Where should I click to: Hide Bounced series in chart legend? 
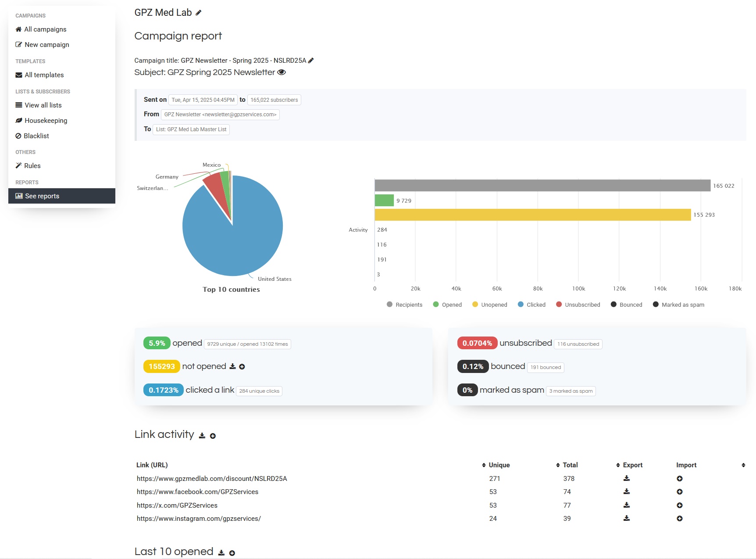point(626,305)
